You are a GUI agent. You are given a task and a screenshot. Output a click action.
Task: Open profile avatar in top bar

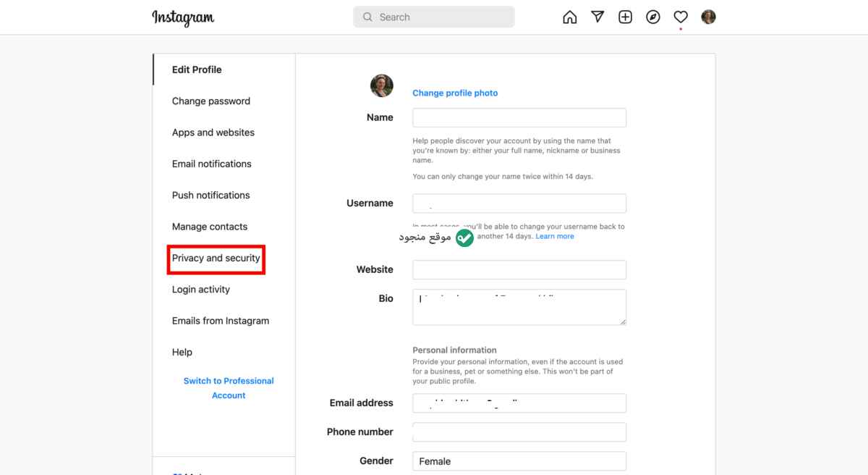(x=709, y=17)
